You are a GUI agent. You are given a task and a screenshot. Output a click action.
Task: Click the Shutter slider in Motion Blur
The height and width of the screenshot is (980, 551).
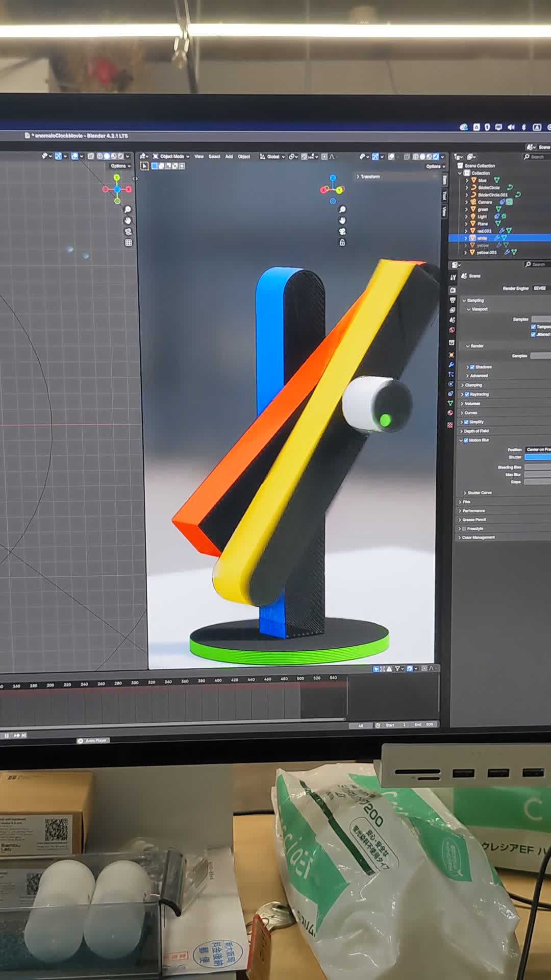point(537,457)
